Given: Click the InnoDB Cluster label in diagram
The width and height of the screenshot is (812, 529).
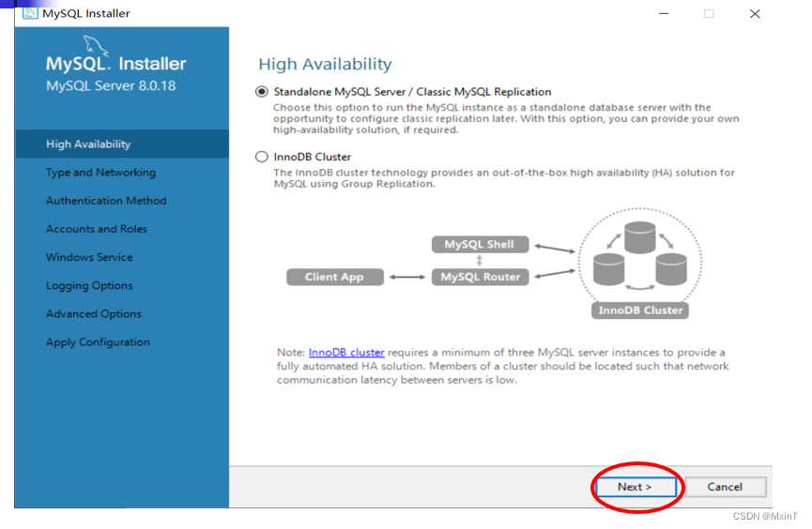Looking at the screenshot, I should 640,310.
